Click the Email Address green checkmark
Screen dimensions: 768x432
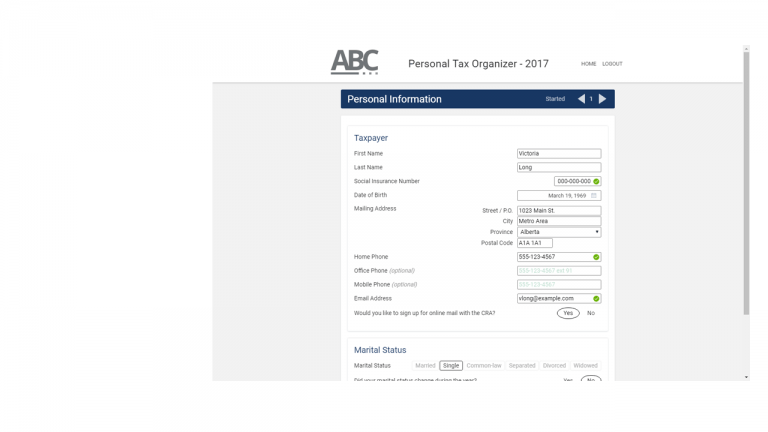tap(596, 299)
